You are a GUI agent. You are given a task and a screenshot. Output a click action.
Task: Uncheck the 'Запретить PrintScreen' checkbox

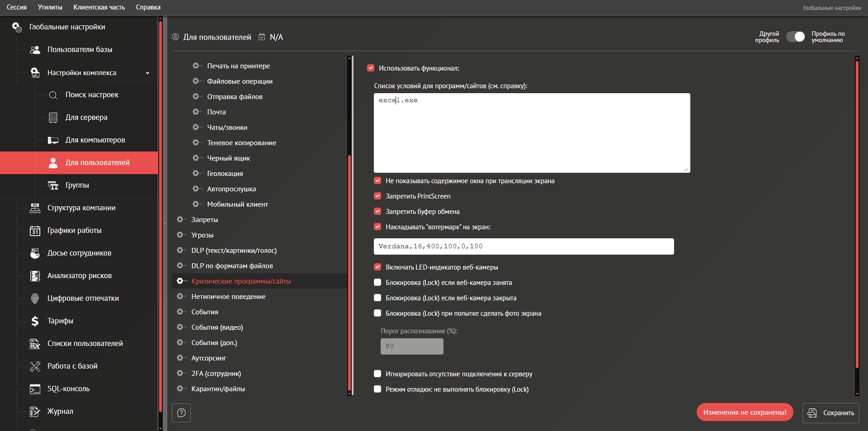(x=377, y=196)
